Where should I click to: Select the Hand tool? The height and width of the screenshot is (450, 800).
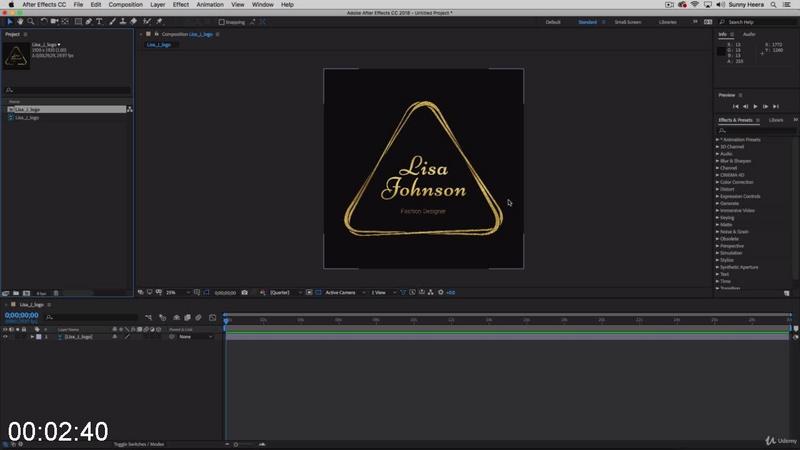tap(20, 21)
